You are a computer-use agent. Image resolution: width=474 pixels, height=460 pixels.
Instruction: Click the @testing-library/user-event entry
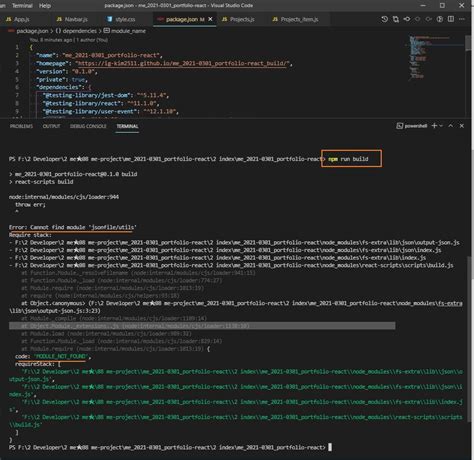110,111
